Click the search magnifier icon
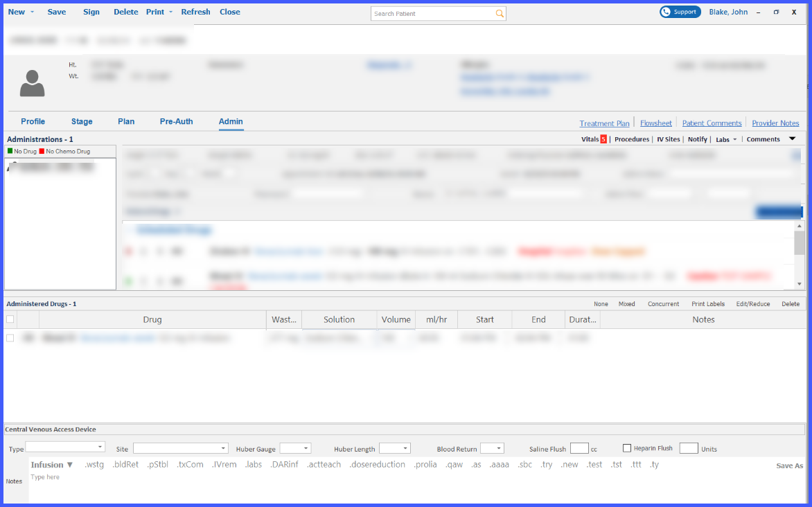Image resolution: width=812 pixels, height=507 pixels. point(500,13)
